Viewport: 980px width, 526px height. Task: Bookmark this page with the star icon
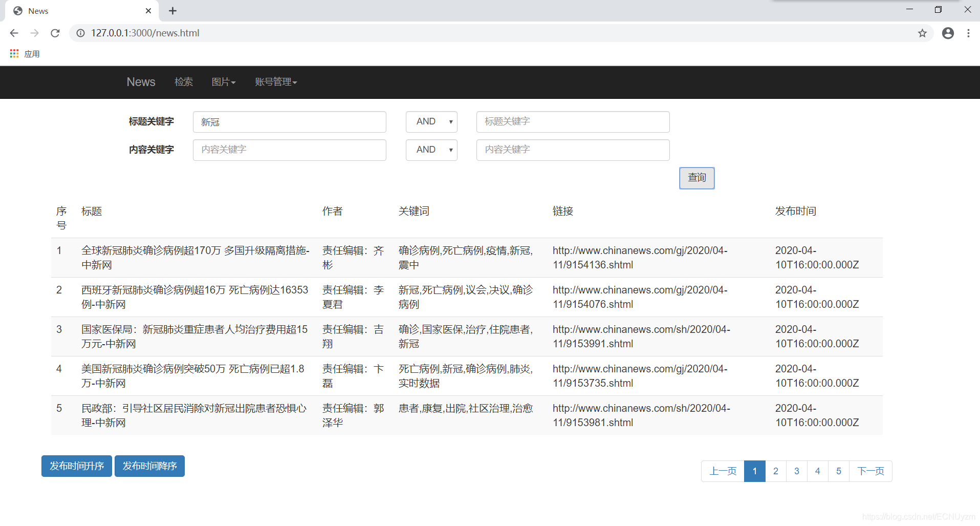click(x=922, y=33)
